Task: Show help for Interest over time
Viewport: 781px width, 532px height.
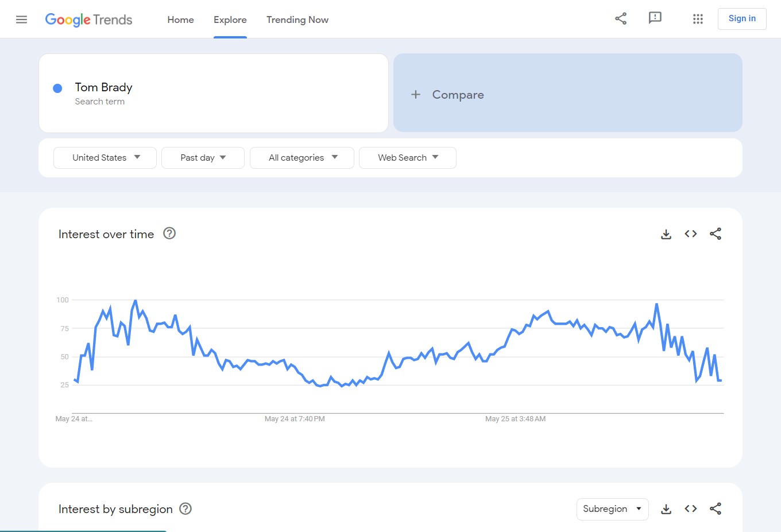Action: tap(169, 233)
